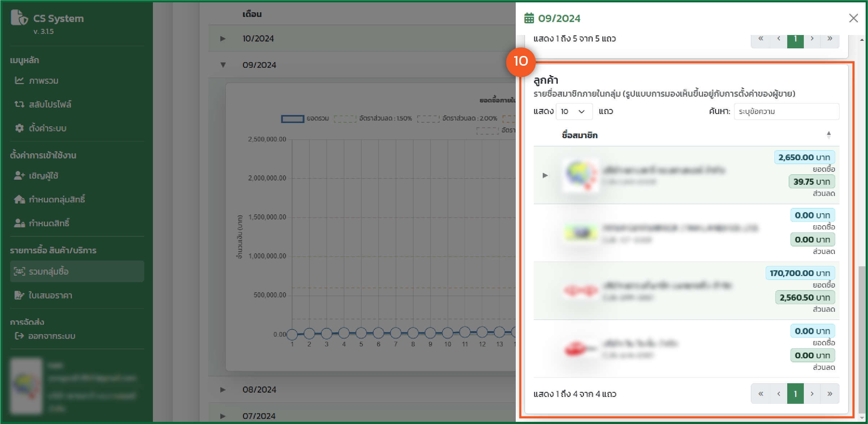Click the ค้นหา search text field
The image size is (868, 424).
click(x=786, y=112)
